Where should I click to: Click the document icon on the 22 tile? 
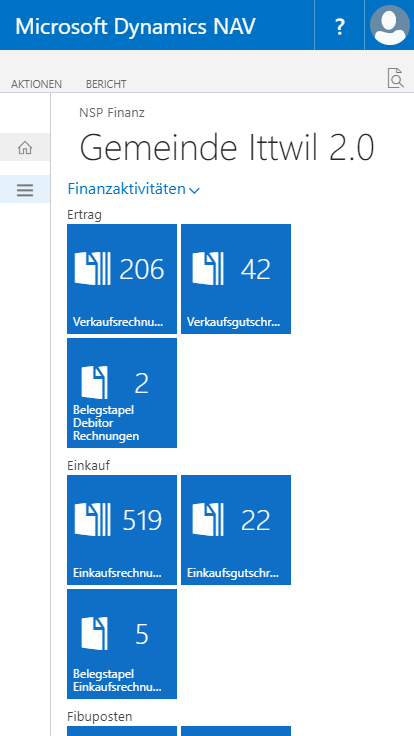[208, 519]
